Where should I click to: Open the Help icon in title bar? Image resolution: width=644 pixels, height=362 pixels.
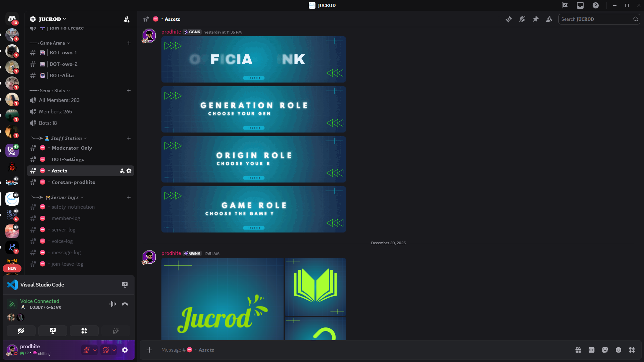click(x=596, y=5)
